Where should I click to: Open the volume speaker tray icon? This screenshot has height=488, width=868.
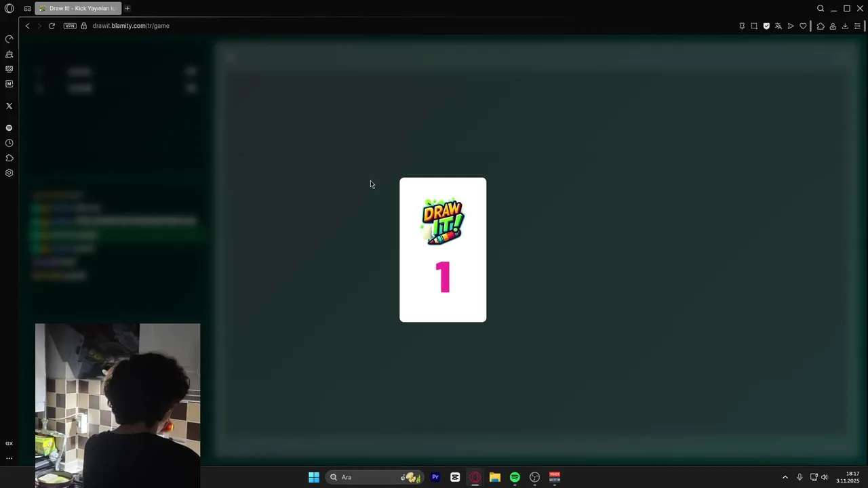click(x=825, y=477)
